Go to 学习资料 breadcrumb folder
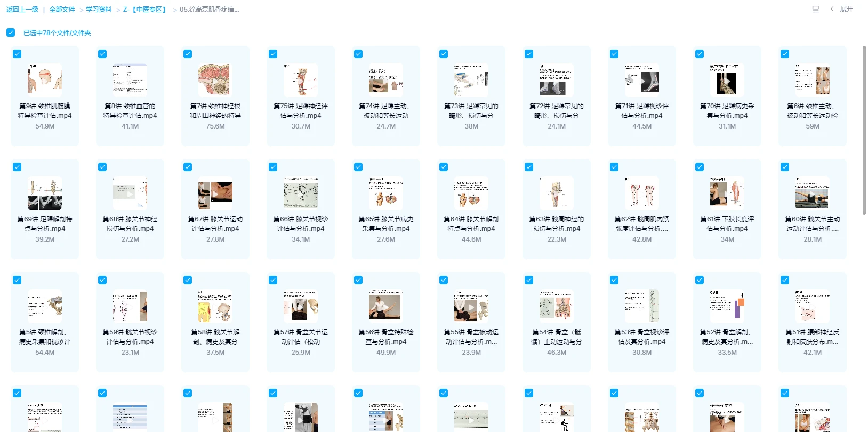This screenshot has height=432, width=868. click(99, 10)
